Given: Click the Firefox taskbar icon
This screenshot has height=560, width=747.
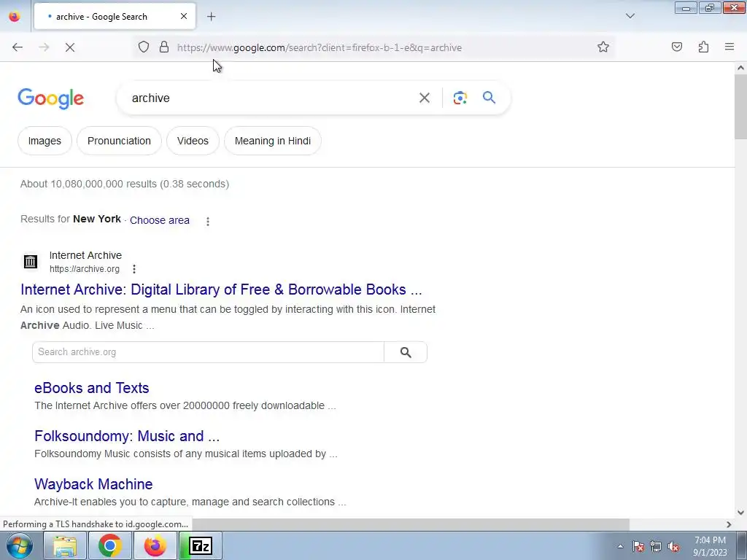Looking at the screenshot, I should pos(155,545).
